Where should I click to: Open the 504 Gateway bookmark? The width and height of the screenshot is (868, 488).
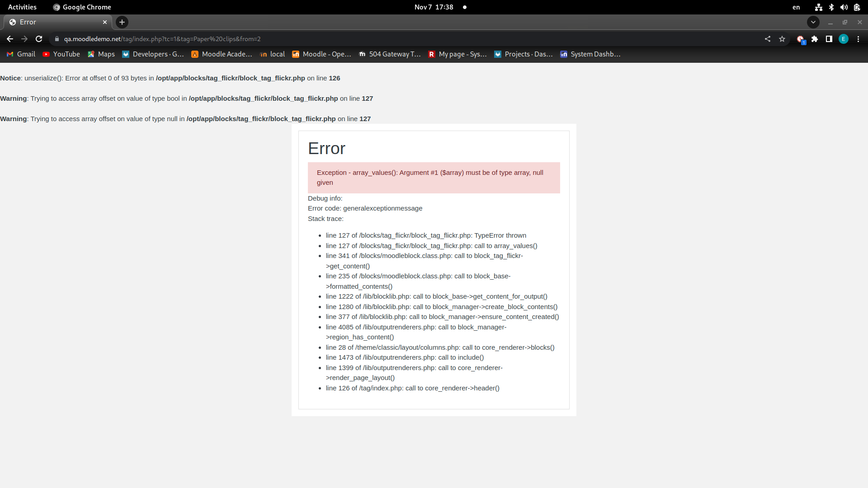pyautogui.click(x=390, y=54)
